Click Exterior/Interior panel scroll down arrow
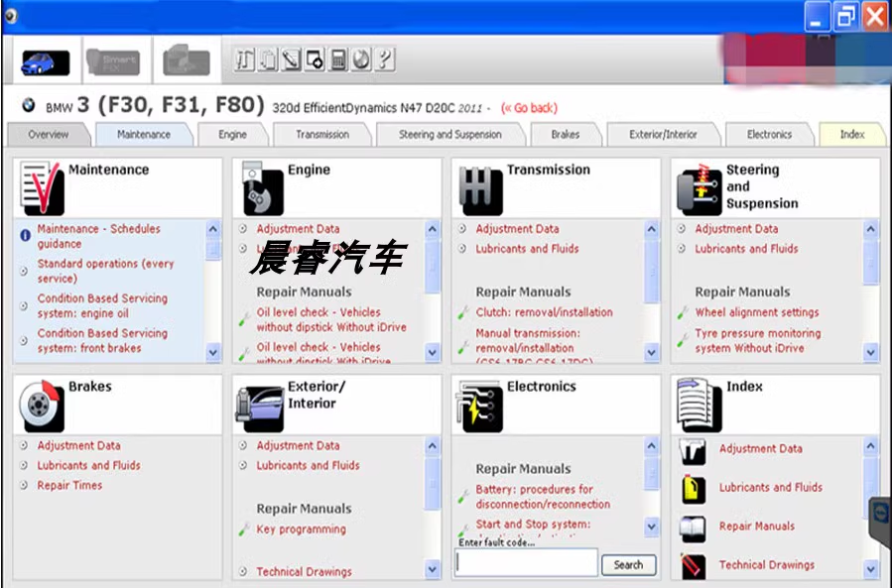The width and height of the screenshot is (892, 588). [x=433, y=568]
